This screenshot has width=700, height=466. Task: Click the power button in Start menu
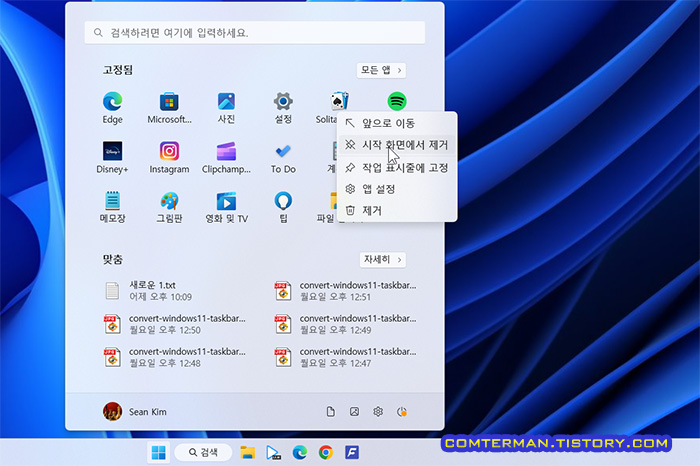click(x=402, y=412)
